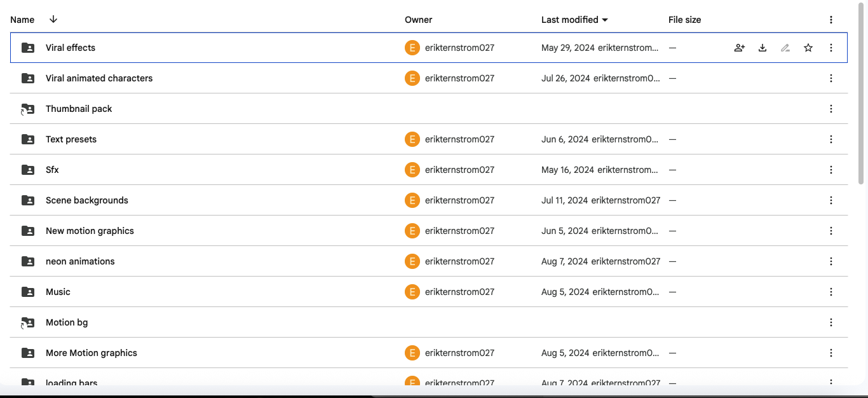This screenshot has width=868, height=398.
Task: Click the rename pencil icon on Viral effects
Action: [785, 48]
